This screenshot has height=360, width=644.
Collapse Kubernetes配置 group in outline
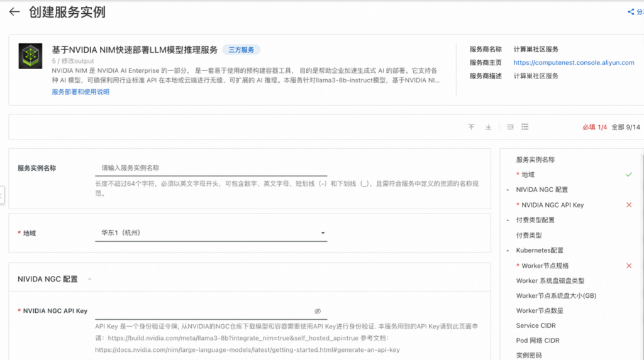tap(508, 251)
